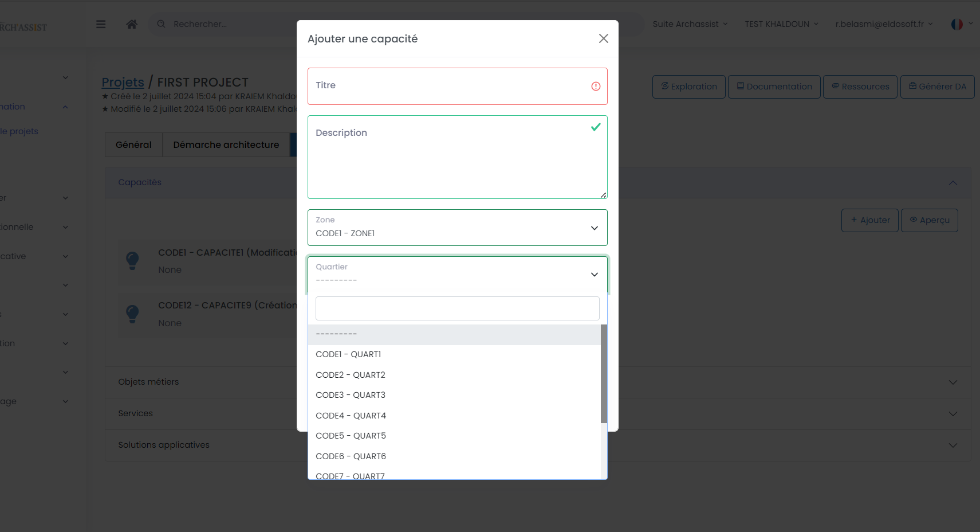This screenshot has height=532, width=980.
Task: Switch to the Général tab
Action: 133,145
